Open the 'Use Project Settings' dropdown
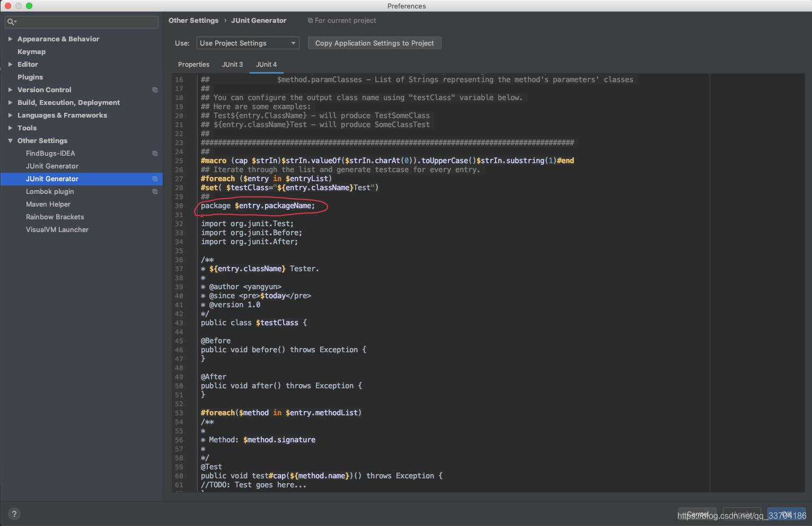The width and height of the screenshot is (812, 526). pos(248,43)
